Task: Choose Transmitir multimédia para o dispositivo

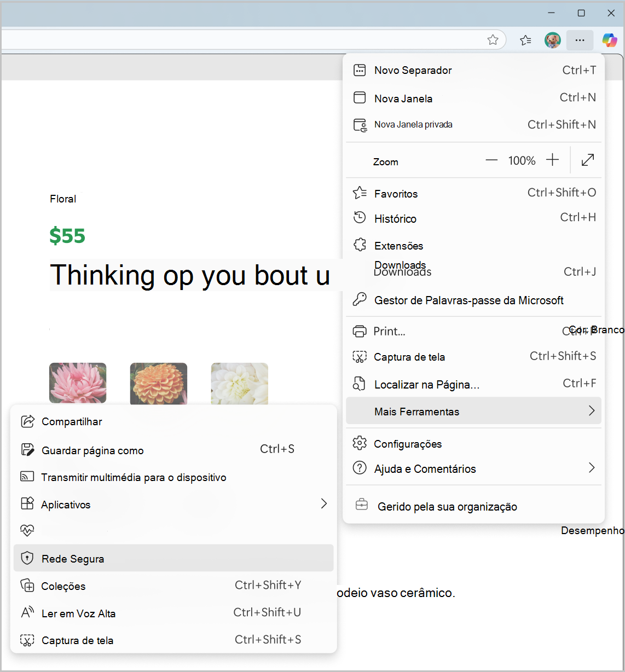Action: point(173,477)
